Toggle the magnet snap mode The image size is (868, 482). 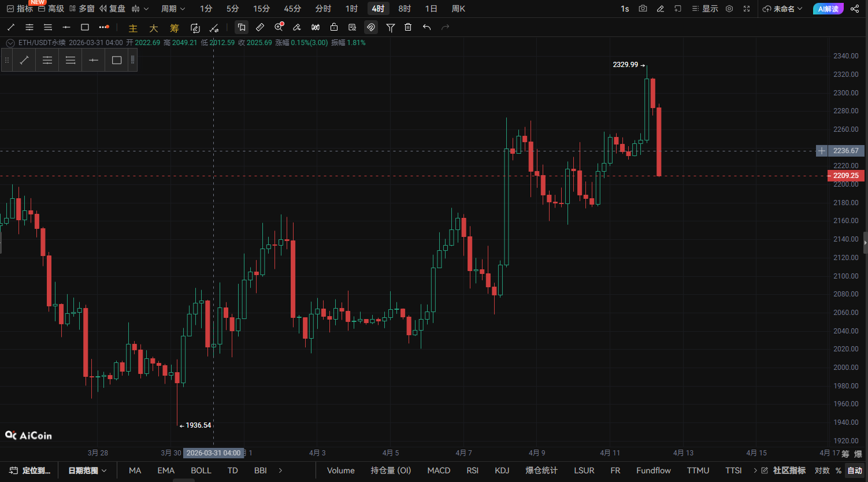pyautogui.click(x=371, y=27)
